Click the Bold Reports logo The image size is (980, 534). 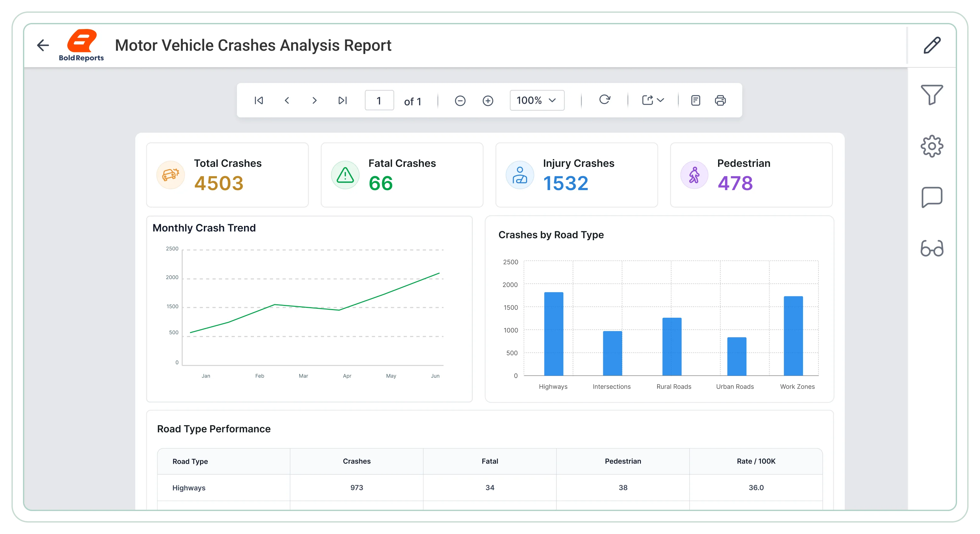pos(81,45)
